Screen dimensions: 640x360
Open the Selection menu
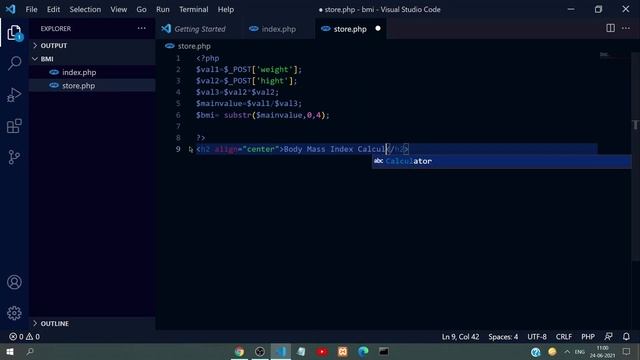click(85, 9)
